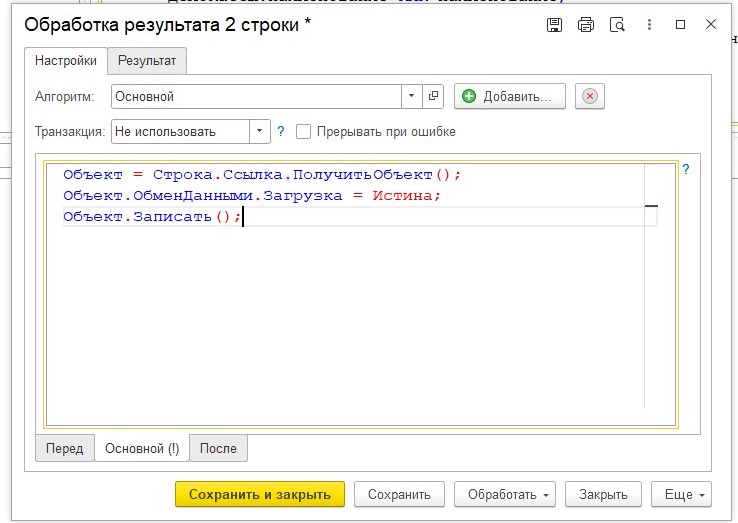This screenshot has width=738, height=523.
Task: Click the help question mark near Транзакция
Action: tap(281, 131)
